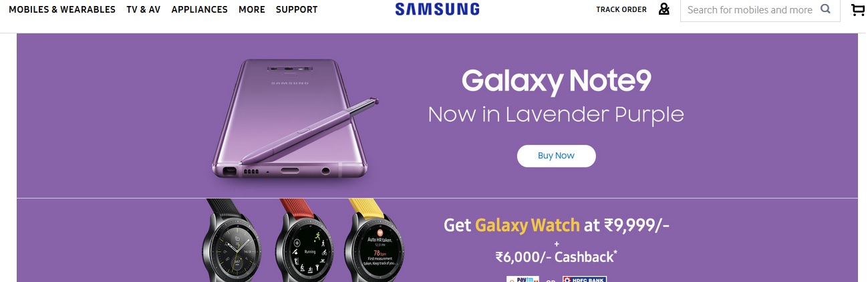
Task: Click the Get Galaxy Watch offer text
Action: tap(557, 225)
